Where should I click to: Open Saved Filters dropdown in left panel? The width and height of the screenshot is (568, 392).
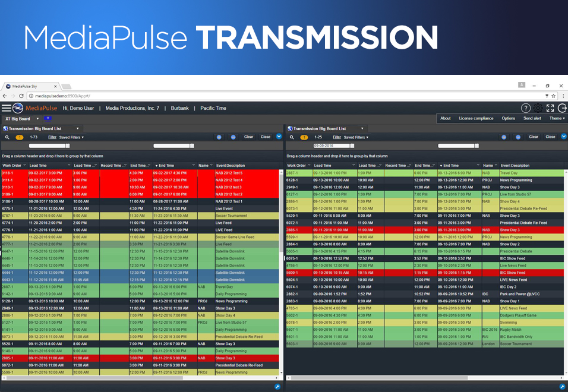click(x=71, y=137)
